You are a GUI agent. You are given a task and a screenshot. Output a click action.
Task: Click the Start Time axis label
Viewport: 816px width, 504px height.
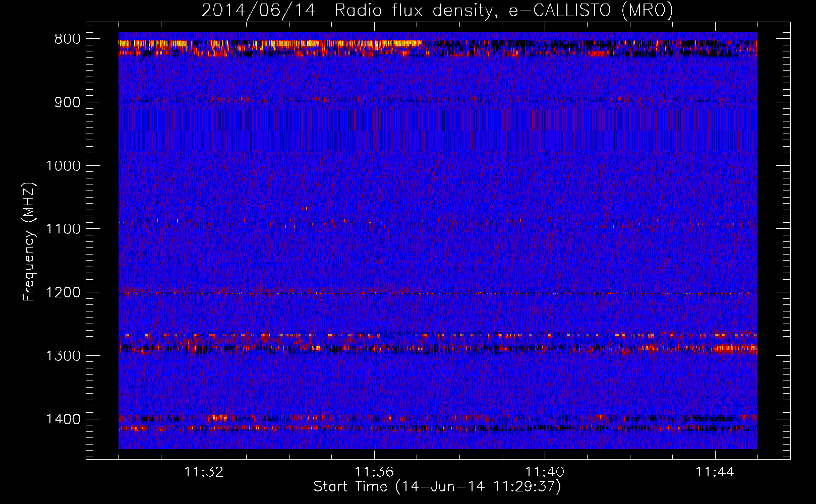point(437,487)
